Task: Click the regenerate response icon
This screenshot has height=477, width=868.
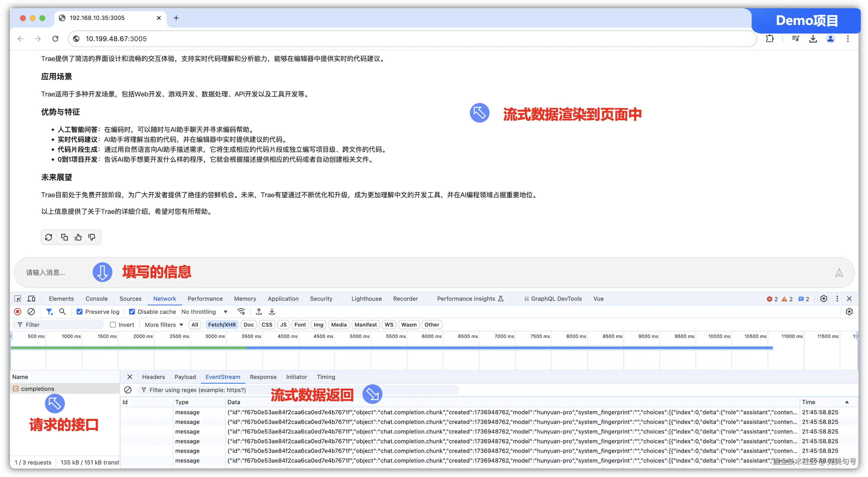Action: (x=48, y=237)
